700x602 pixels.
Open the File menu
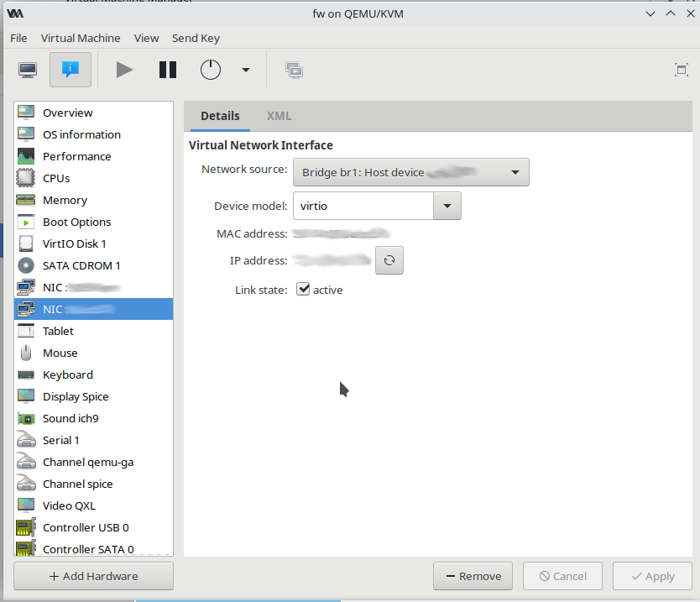point(18,39)
